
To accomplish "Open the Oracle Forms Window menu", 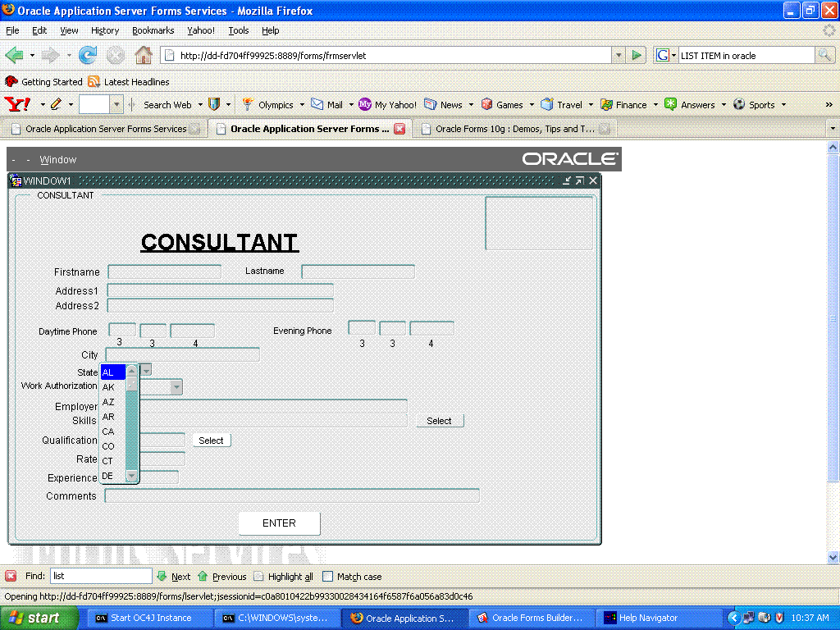I will [x=58, y=160].
